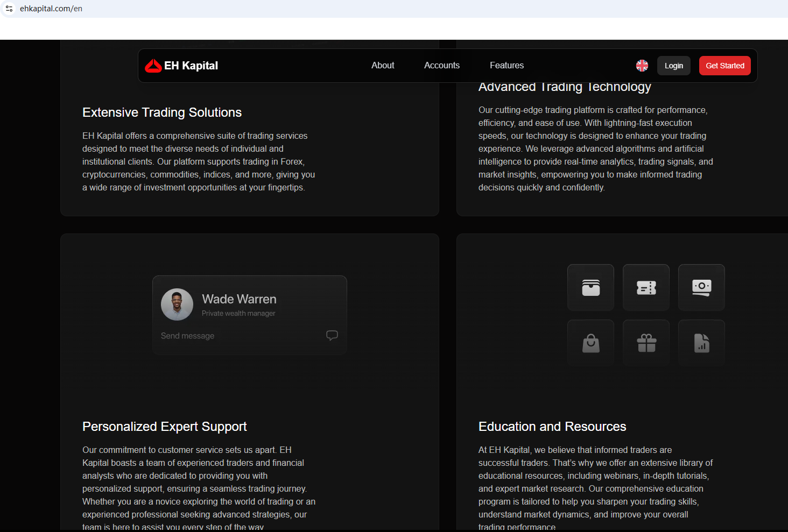Click the EH Kapital brand name

click(191, 66)
